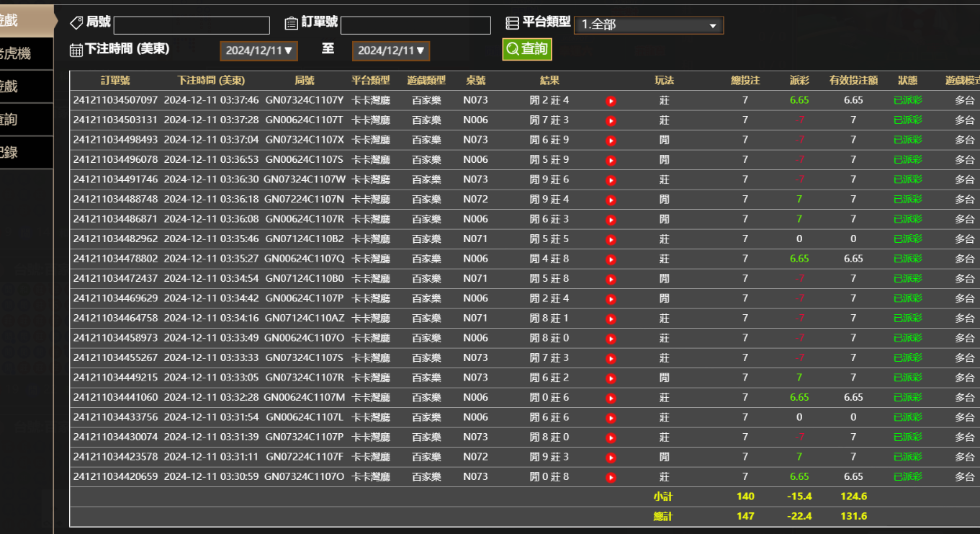This screenshot has width=980, height=534.
Task: Open the 平台類型 dropdown showing 1.全部
Action: 648,25
